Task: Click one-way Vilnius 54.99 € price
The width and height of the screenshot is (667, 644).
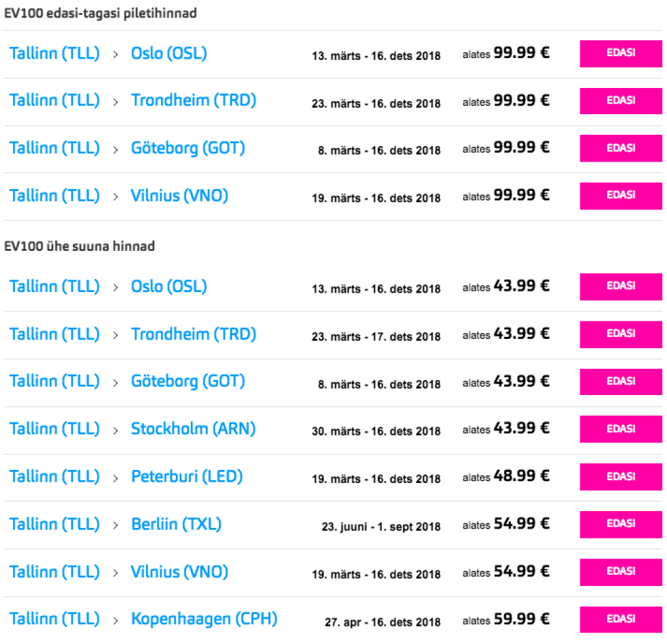Action: click(521, 572)
